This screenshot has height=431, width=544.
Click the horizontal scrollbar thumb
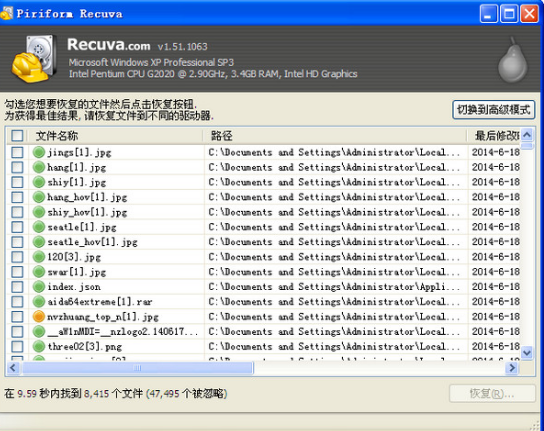pyautogui.click(x=137, y=367)
